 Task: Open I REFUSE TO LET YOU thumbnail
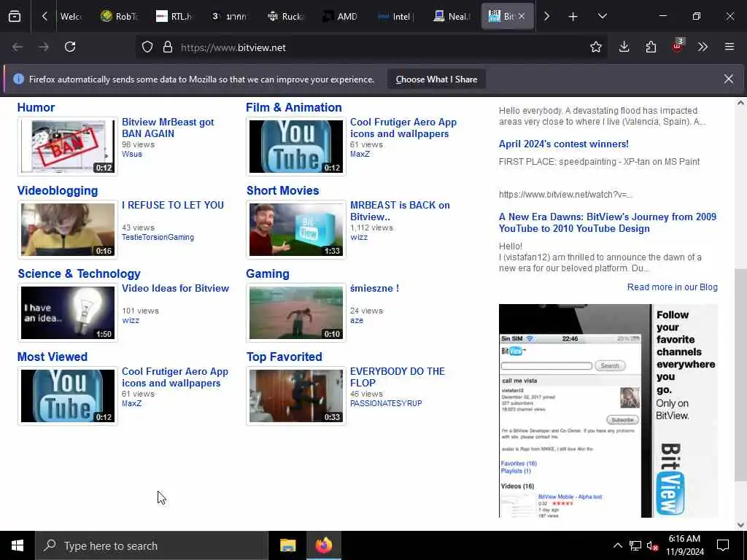coord(68,230)
